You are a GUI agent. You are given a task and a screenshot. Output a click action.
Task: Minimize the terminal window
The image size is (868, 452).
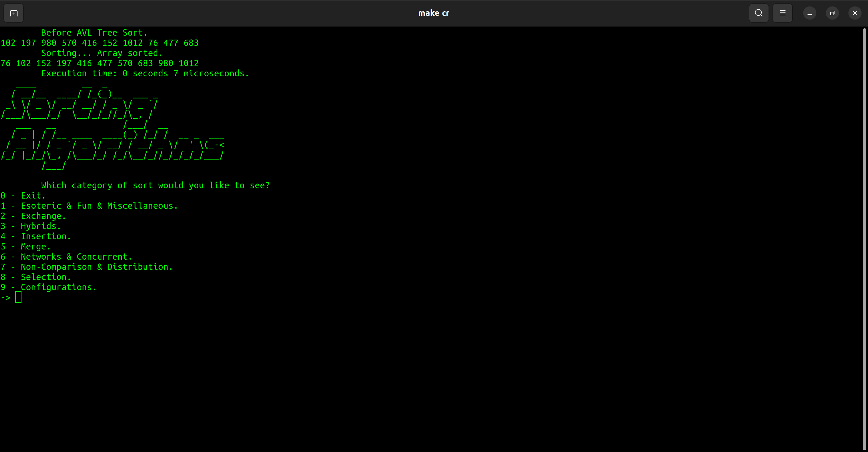pos(809,13)
